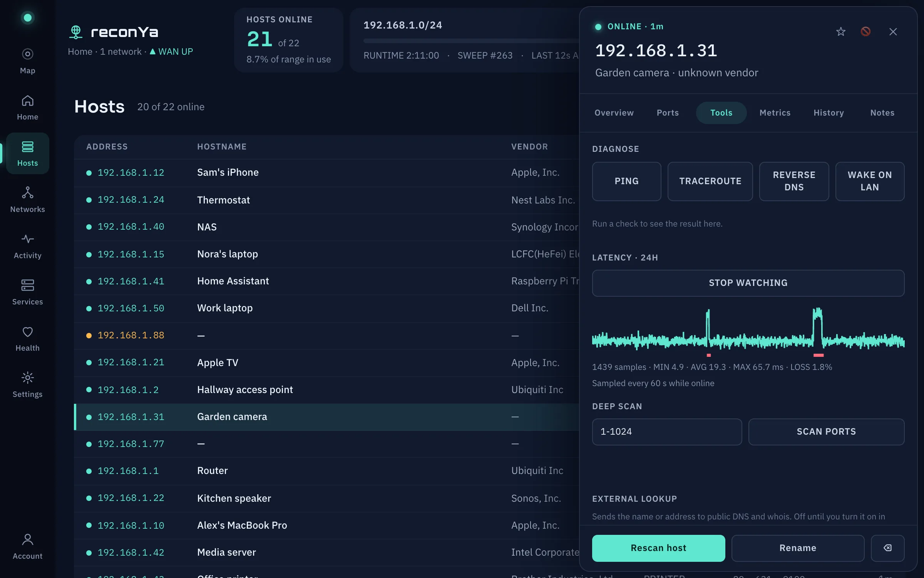Select the NAS host row
The width and height of the screenshot is (924, 578).
[x=326, y=227]
